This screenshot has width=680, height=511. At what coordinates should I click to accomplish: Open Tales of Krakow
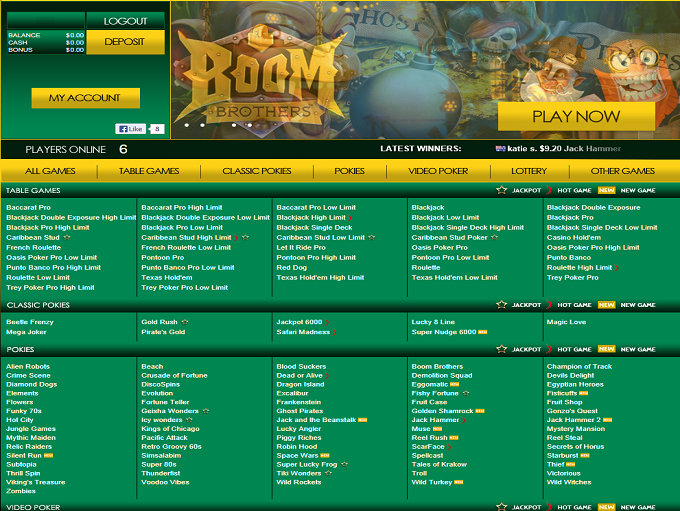[x=439, y=464]
